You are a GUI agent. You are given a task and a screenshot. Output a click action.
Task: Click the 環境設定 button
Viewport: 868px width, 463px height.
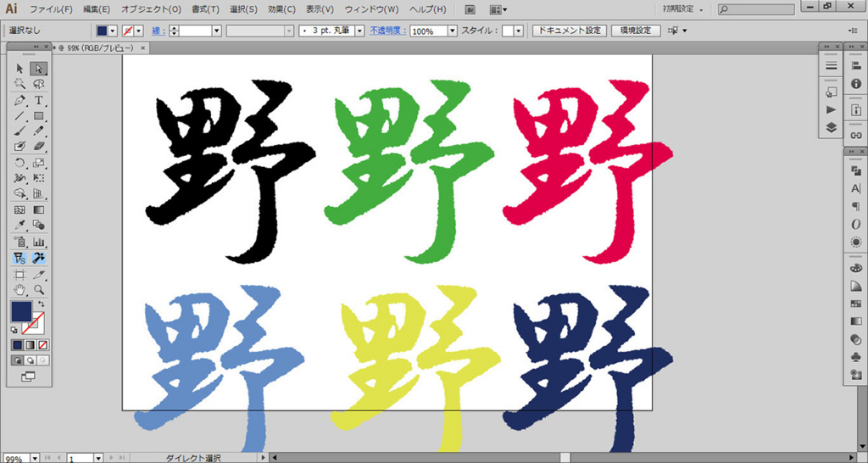636,31
